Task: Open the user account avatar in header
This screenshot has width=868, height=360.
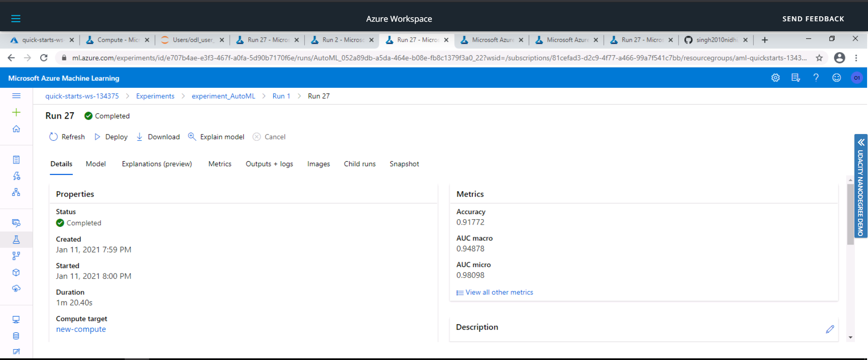Action: click(x=857, y=78)
